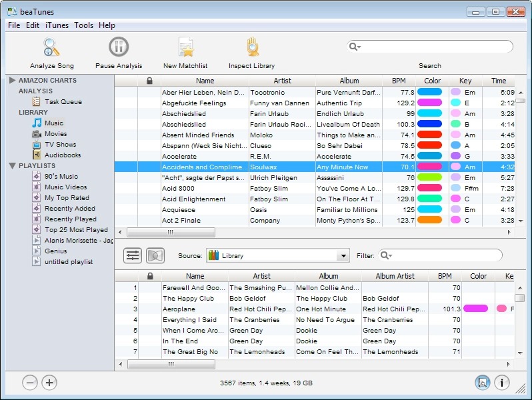Viewport: 532px width, 400px height.
Task: Sort upper song list by BPM column
Action: click(x=399, y=81)
